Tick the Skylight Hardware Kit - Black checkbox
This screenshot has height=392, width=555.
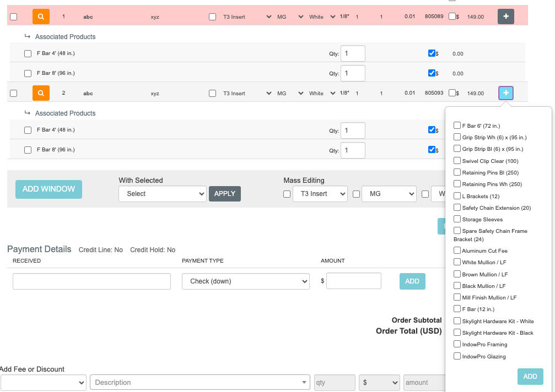(x=457, y=333)
